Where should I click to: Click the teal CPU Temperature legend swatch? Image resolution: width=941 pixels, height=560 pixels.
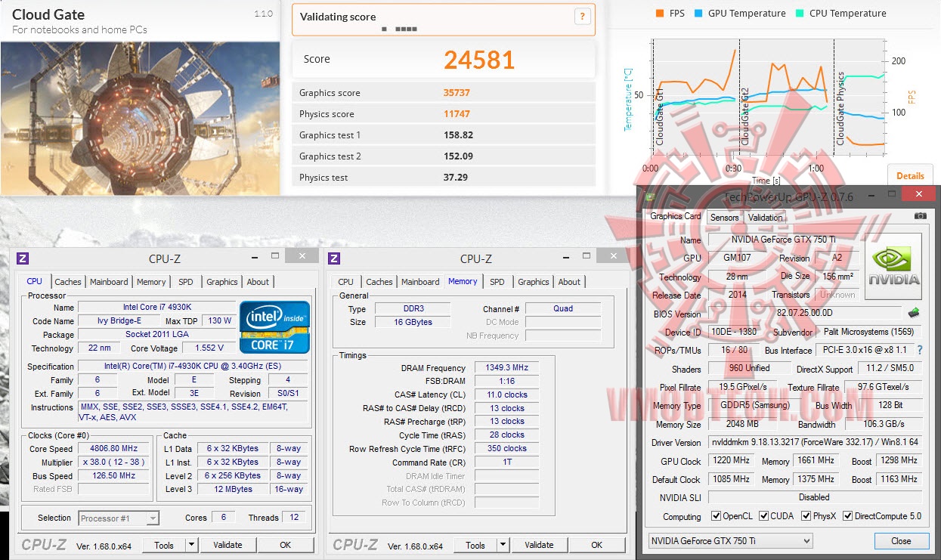click(x=800, y=13)
